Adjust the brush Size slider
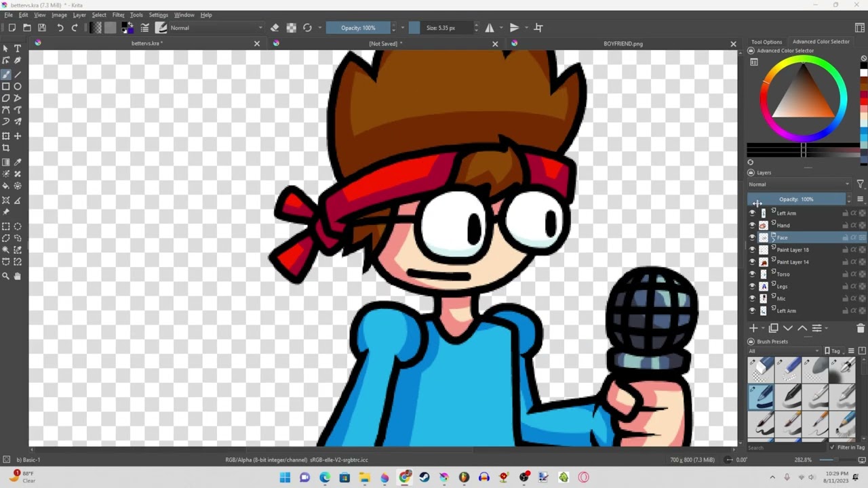The height and width of the screenshot is (488, 868). point(441,28)
